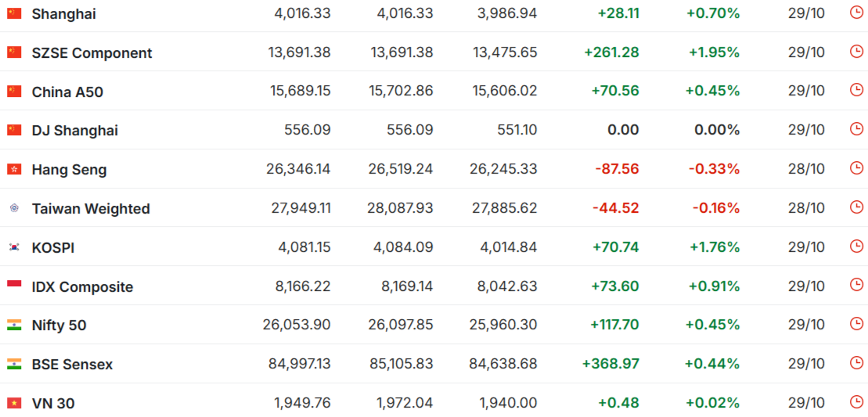
Task: Click the clock icon in Shanghai row
Action: (856, 13)
